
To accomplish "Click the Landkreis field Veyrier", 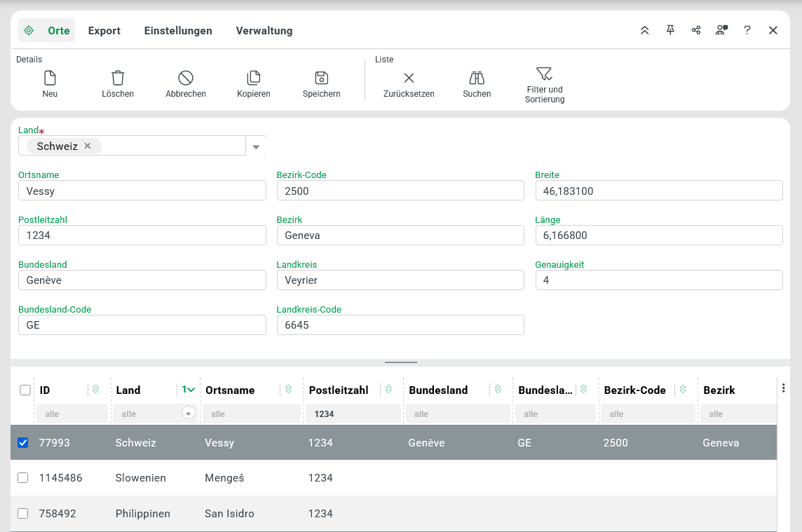I will 400,280.
